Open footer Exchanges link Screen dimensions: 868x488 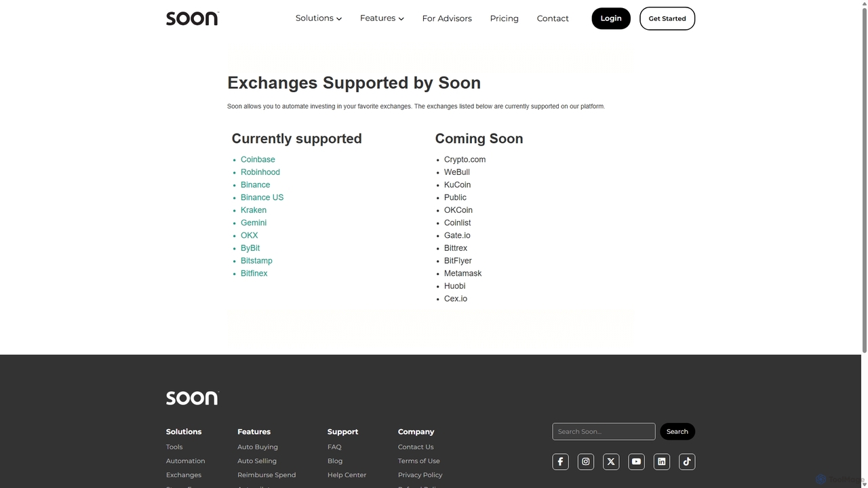pos(184,475)
